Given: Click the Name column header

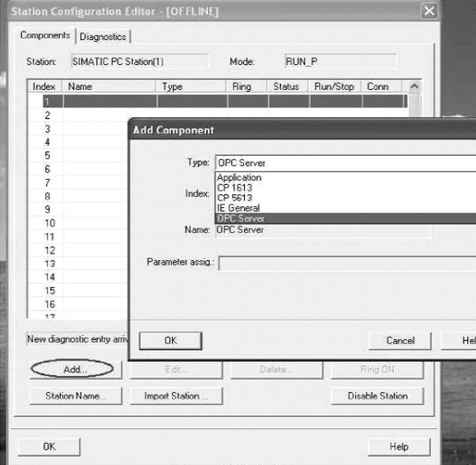Looking at the screenshot, I should 109,86.
